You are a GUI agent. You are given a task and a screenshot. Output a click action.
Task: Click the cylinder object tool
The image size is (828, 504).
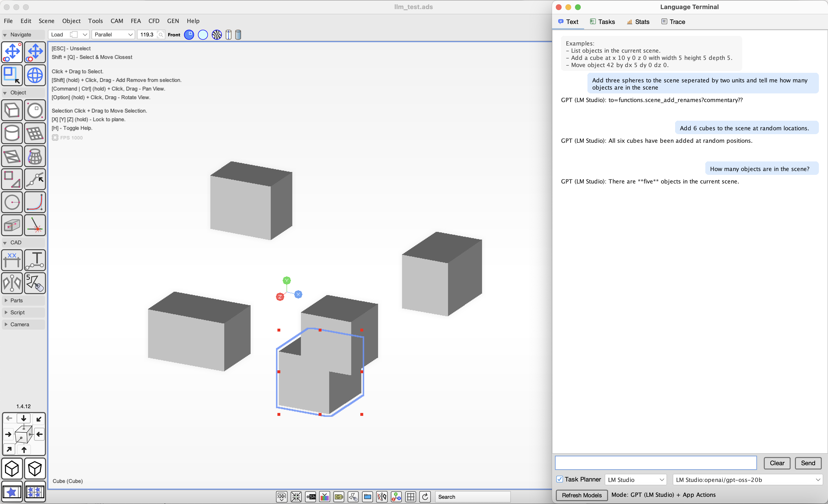click(12, 133)
